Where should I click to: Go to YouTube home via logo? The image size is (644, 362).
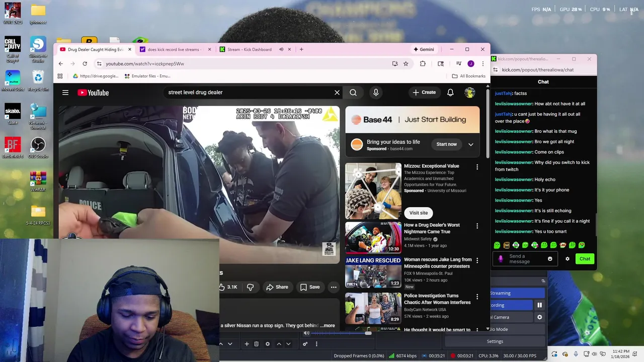(93, 93)
